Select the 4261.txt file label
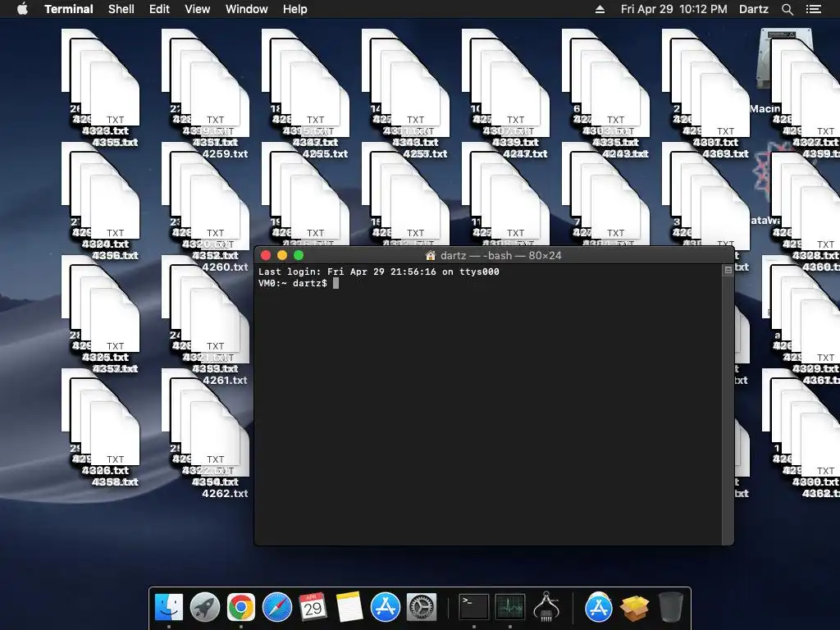This screenshot has width=840, height=630. click(225, 380)
